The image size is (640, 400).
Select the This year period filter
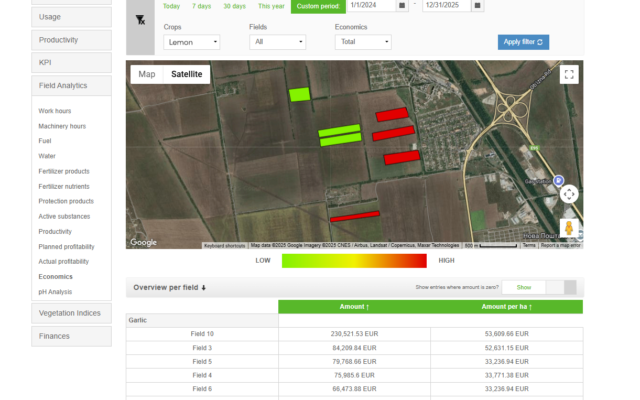pyautogui.click(x=271, y=6)
